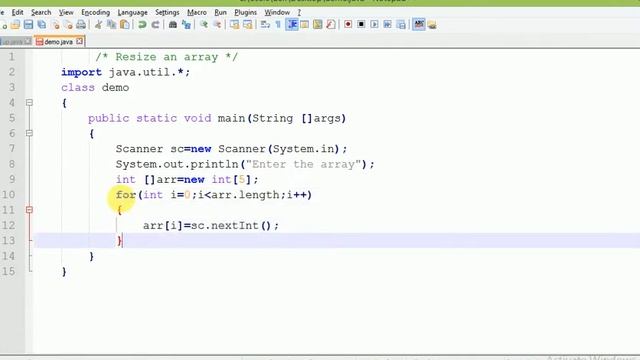
Task: Click the Cut scissors icon
Action: (98, 24)
